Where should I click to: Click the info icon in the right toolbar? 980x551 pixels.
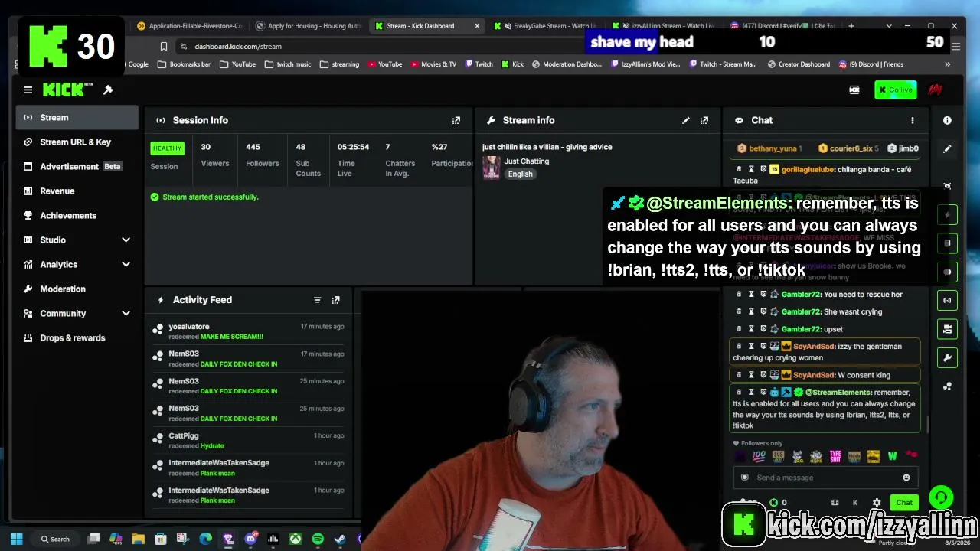pyautogui.click(x=947, y=120)
